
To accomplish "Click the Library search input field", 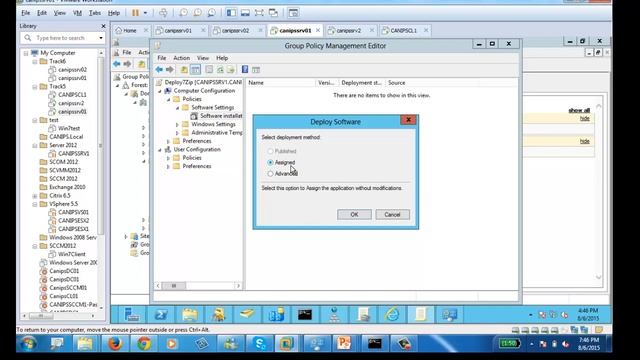I will tap(62, 38).
